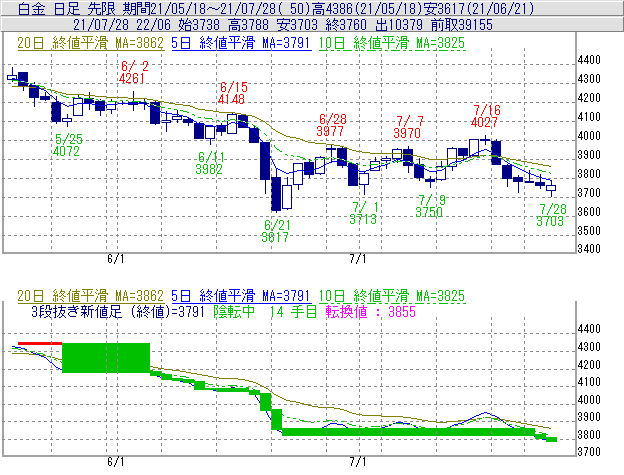Select the upper chart 20日 終値平滑 MA=3862 legend
The height and width of the screenshot is (475, 624).
pos(90,43)
